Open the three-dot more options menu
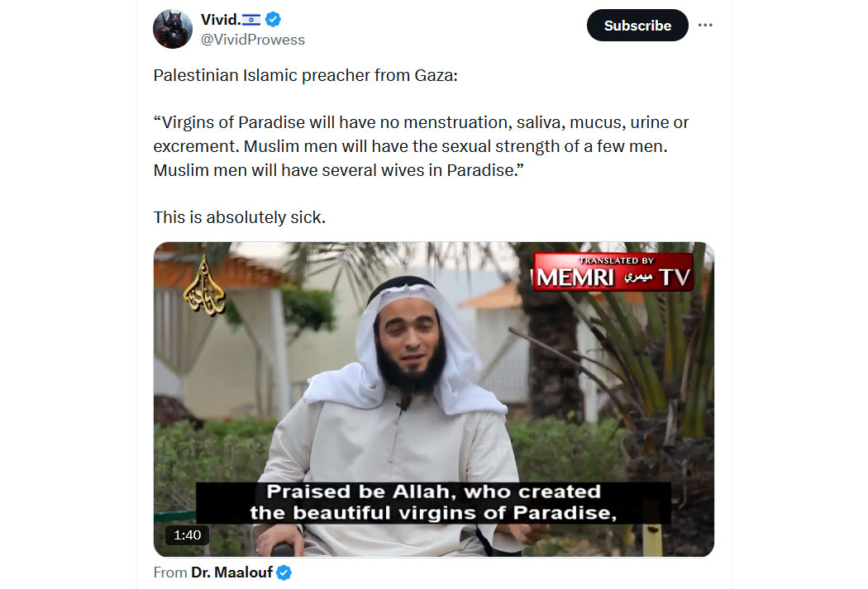Image resolution: width=868 pixels, height=589 pixels. (704, 25)
